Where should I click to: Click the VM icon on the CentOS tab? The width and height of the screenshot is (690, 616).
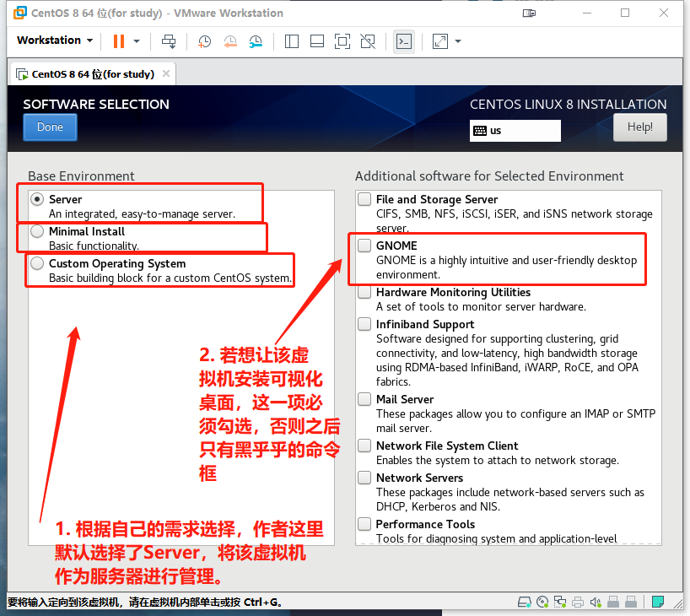[x=22, y=74]
